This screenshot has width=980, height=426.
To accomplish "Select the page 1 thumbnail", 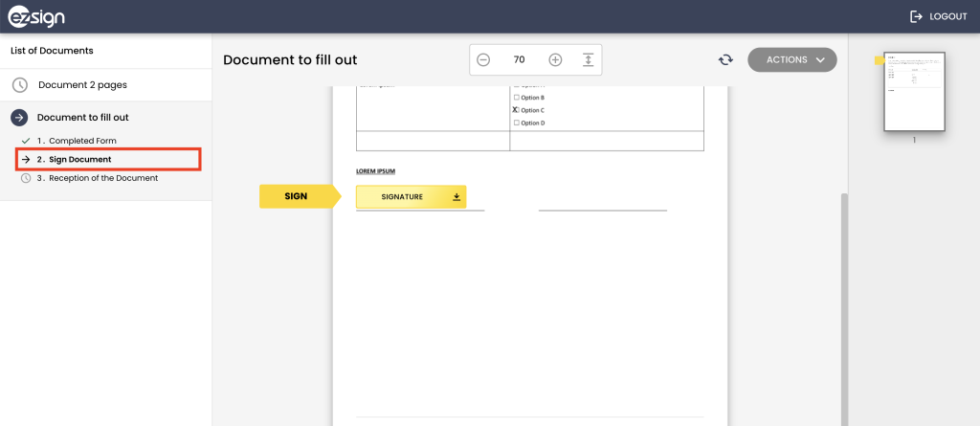I will 914,92.
